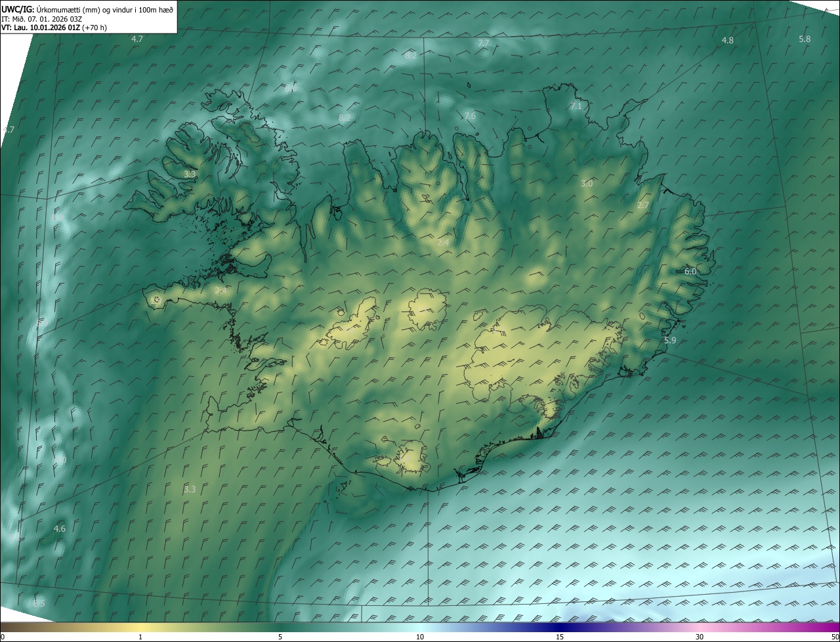Click the 7.1 value label on the map
Screen dimensions: 840x642
pos(576,106)
